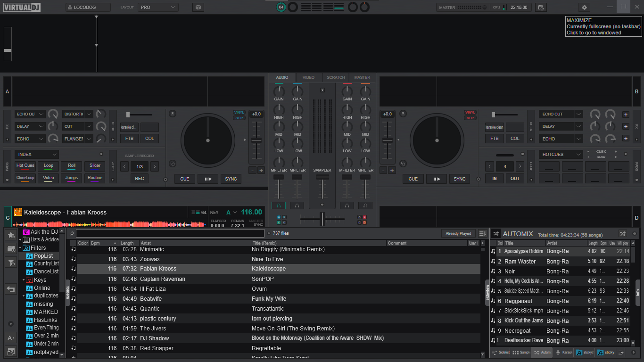The image size is (644, 362).
Task: Click the shuffle order icon at automix right
Action: coord(622,234)
